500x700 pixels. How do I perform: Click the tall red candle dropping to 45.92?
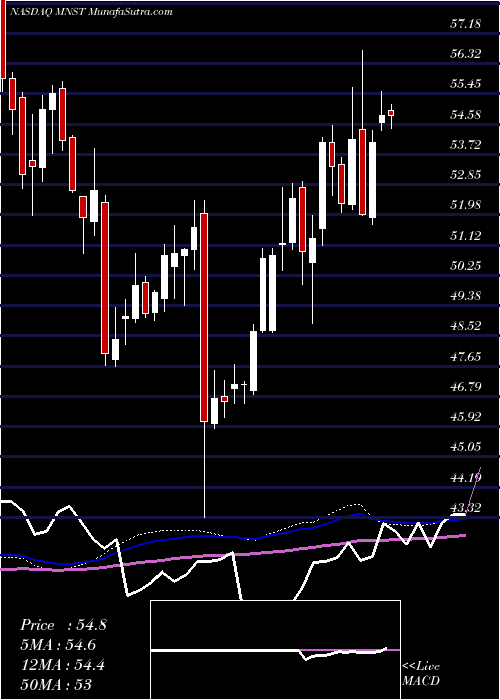204,317
